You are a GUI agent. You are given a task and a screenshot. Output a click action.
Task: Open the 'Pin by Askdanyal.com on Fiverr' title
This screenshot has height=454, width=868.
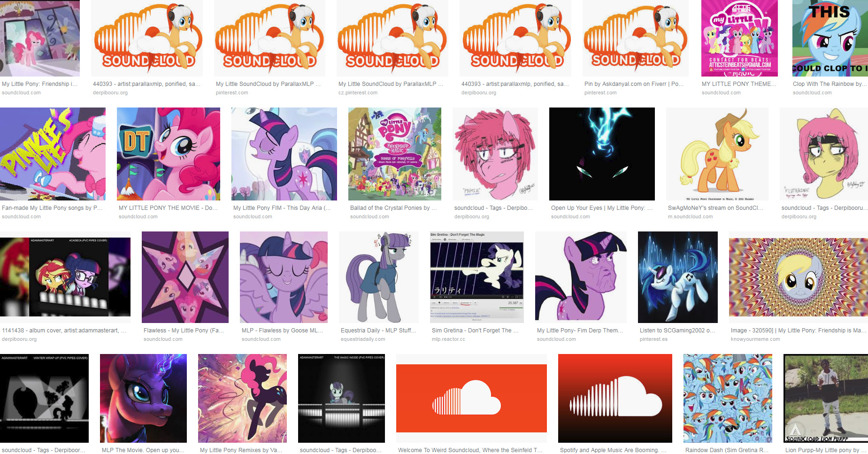[x=634, y=84]
